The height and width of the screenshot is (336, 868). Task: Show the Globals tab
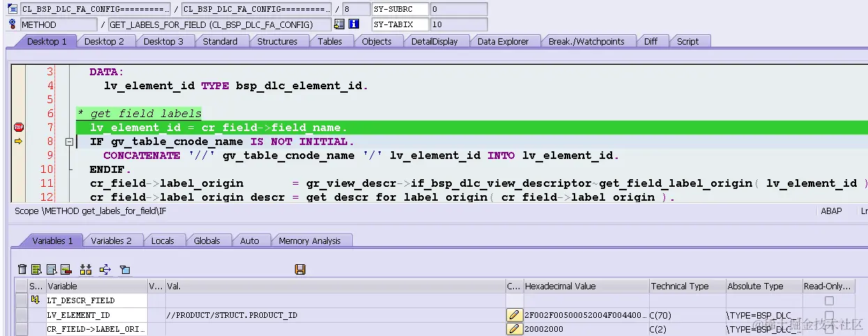(x=207, y=240)
